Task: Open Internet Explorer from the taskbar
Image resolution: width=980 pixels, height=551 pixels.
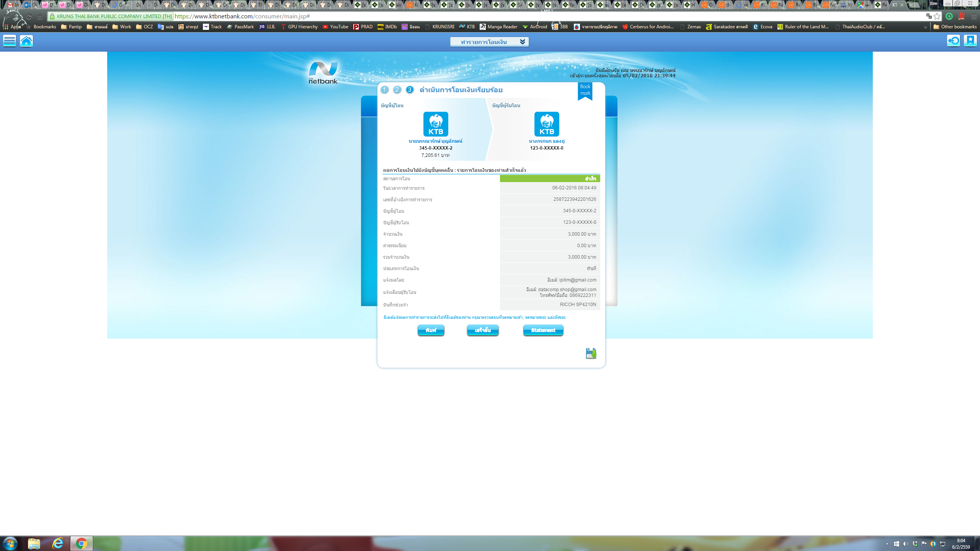Action: [x=58, y=543]
